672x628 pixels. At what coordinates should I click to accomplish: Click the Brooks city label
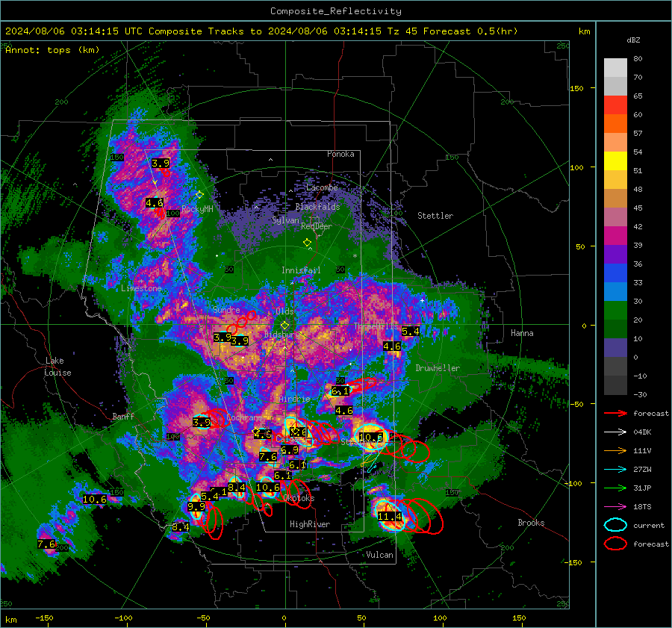click(x=531, y=523)
